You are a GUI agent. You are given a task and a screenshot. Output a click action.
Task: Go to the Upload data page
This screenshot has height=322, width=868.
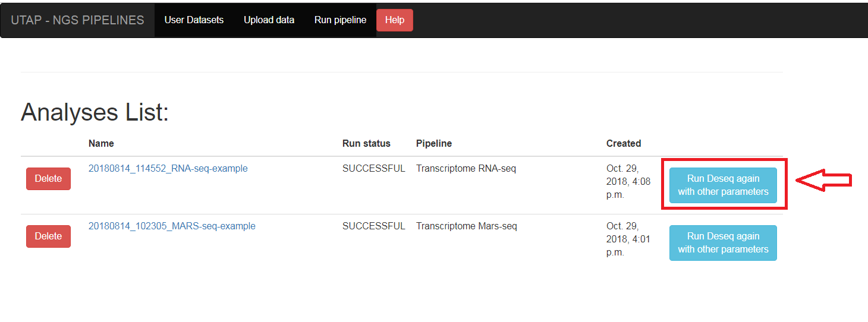coord(269,20)
